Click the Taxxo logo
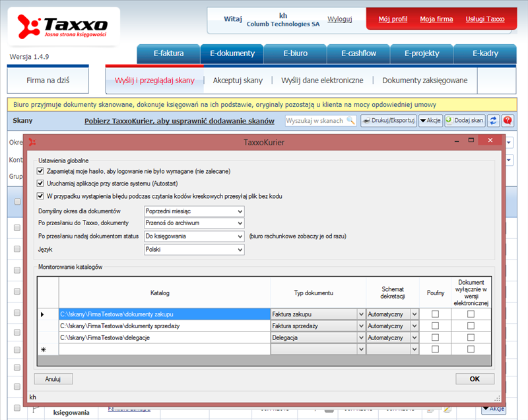This screenshot has height=420, width=528. coord(63,26)
